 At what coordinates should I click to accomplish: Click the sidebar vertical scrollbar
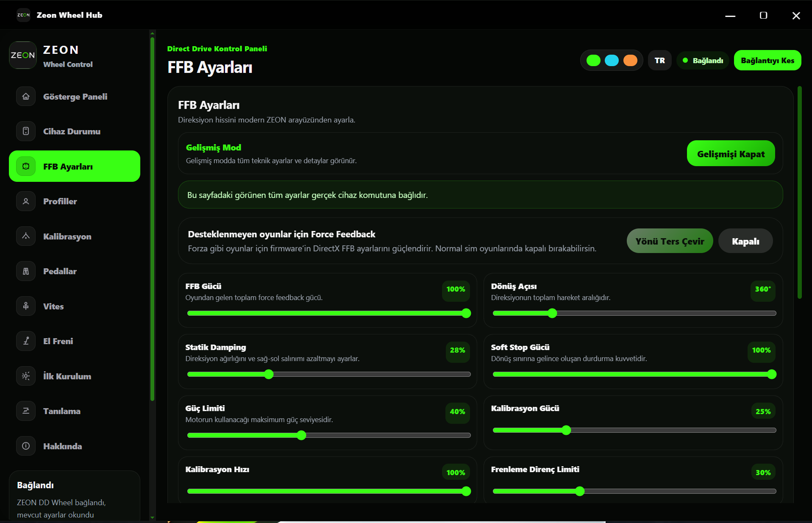point(152,219)
